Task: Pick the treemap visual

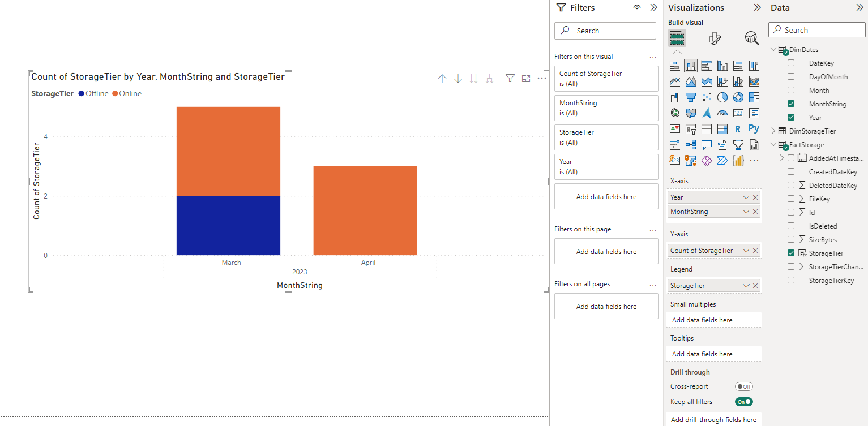Action: 754,97
